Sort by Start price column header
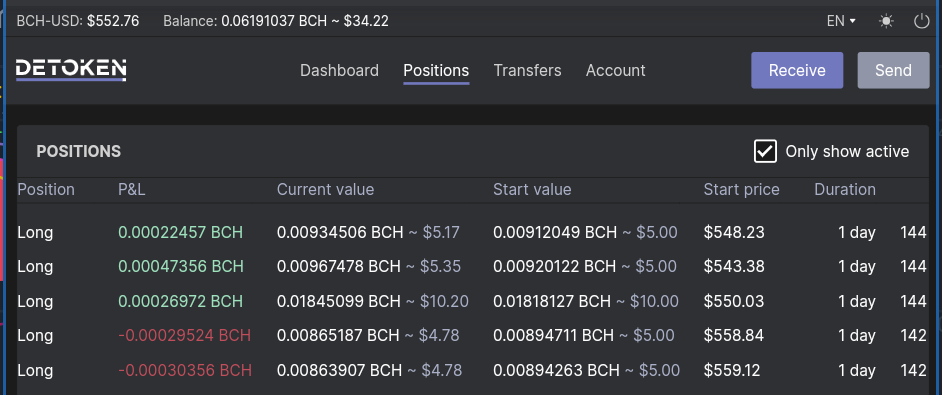942x395 pixels. coord(741,190)
